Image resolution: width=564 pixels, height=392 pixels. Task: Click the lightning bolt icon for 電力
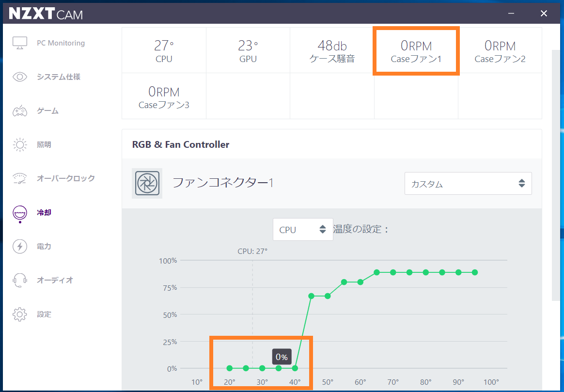pos(20,246)
